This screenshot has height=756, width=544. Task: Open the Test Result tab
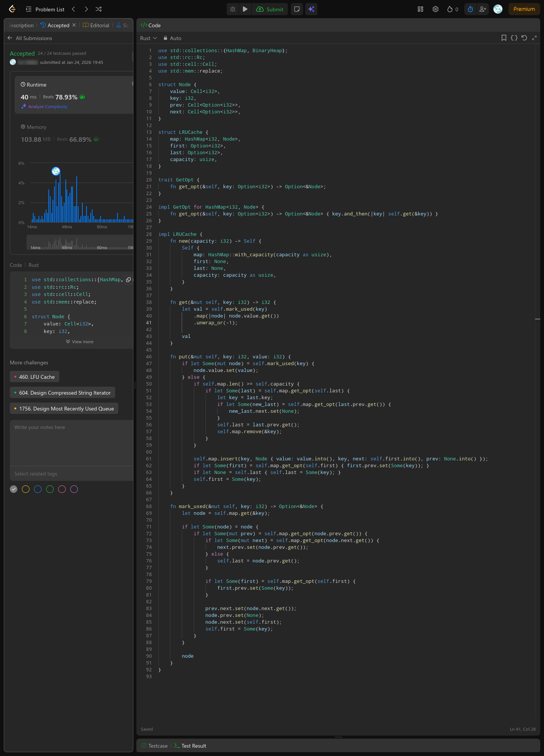pyautogui.click(x=190, y=746)
